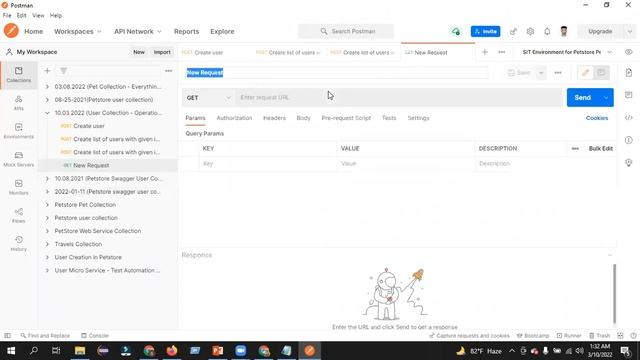The image size is (640, 360).
Task: Click the collections filter icon
Action: [x=63, y=71]
